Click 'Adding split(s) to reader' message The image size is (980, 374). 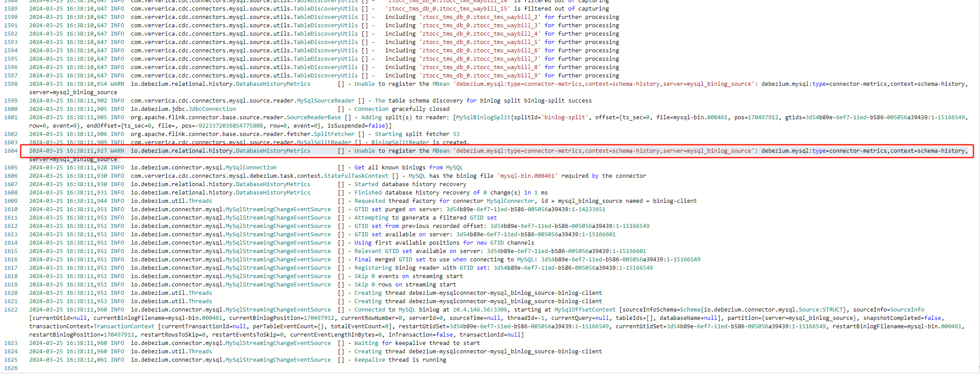pos(403,117)
